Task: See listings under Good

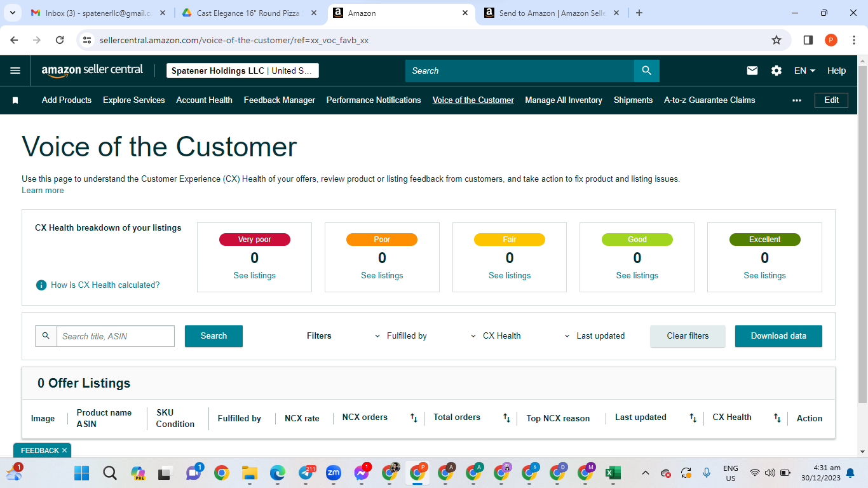Action: click(x=637, y=276)
